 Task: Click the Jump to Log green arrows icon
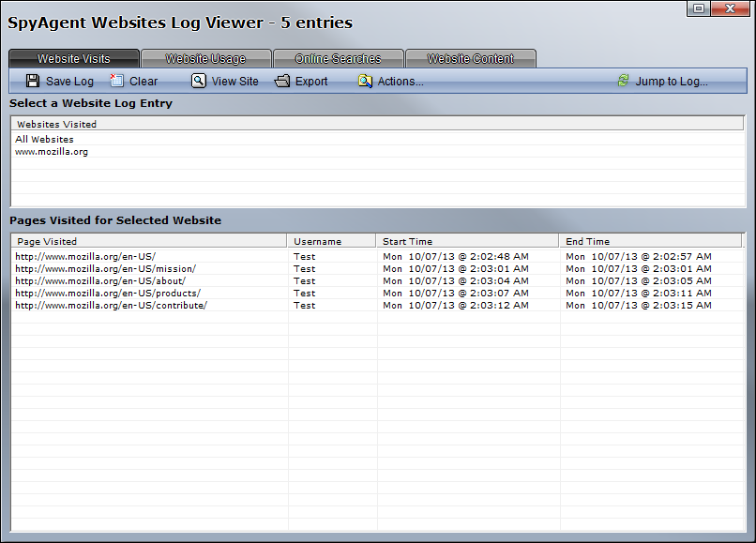pyautogui.click(x=624, y=81)
